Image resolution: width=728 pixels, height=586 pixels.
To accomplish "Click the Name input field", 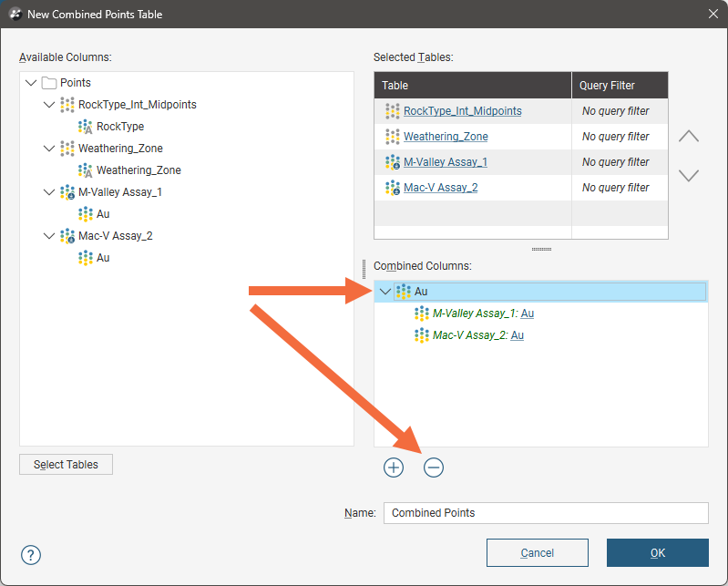I will (545, 513).
